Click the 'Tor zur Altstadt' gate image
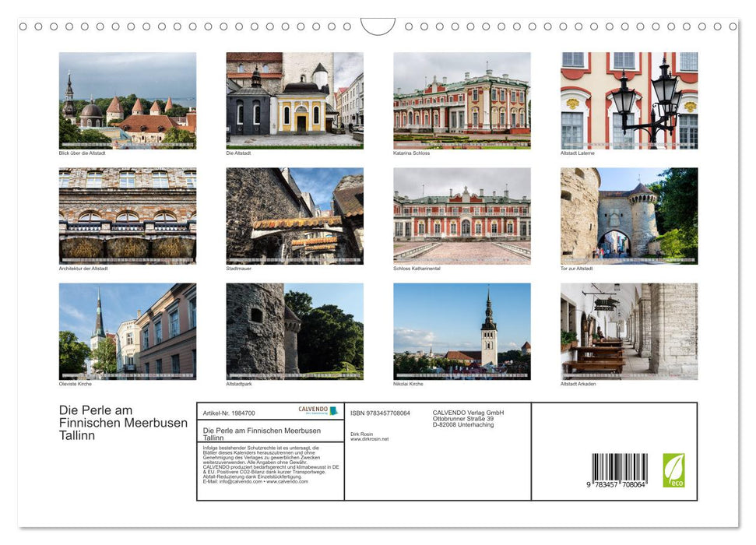The height and width of the screenshot is (545, 756). click(x=628, y=216)
